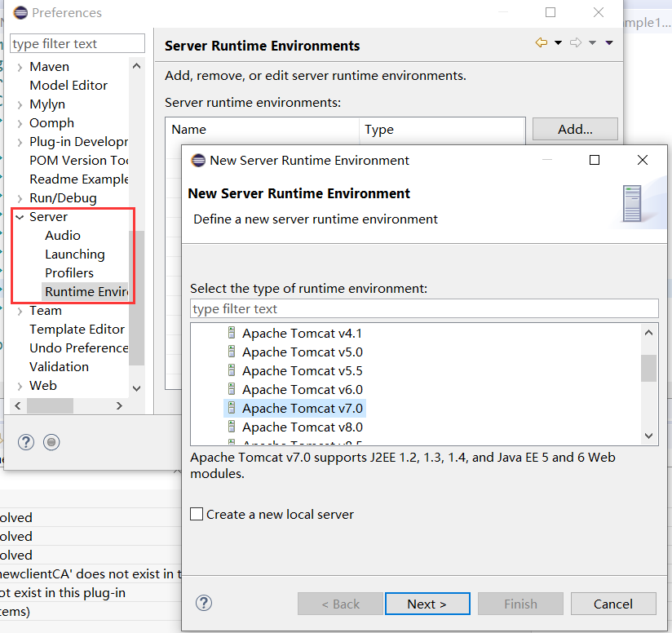This screenshot has width=672, height=633.
Task: Select Apache Tomcat v6.0 text
Action: tap(303, 390)
